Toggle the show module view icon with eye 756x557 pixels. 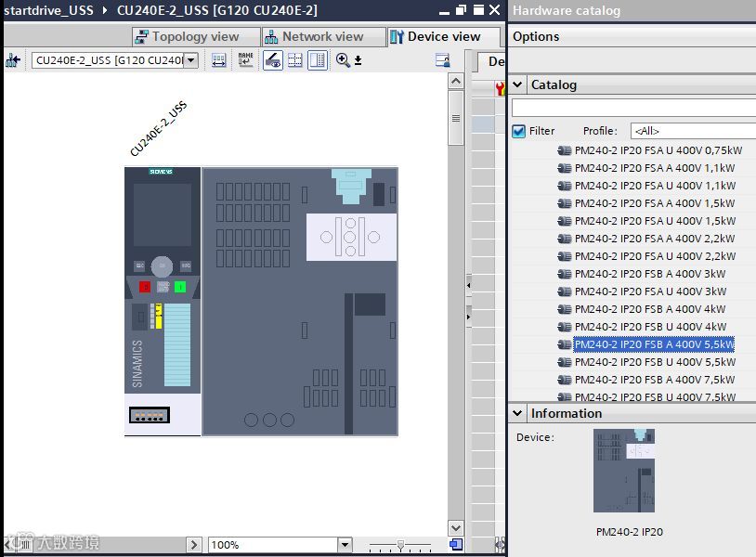click(273, 60)
